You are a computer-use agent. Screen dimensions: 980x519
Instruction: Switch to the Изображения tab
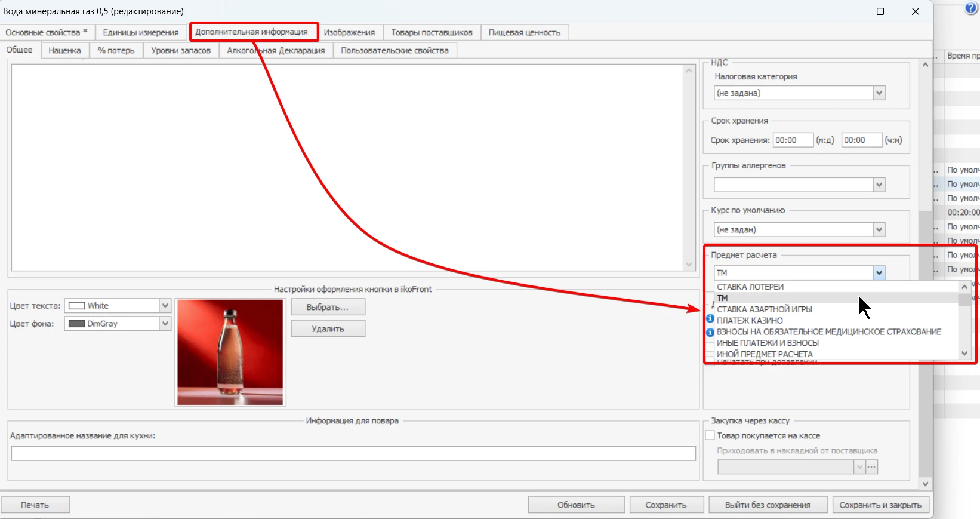tap(349, 32)
